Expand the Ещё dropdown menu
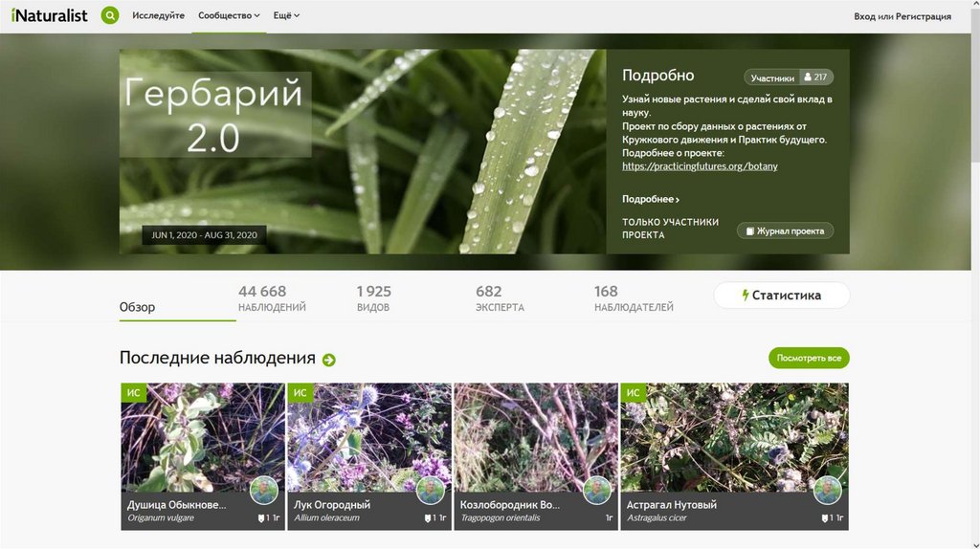The height and width of the screenshot is (549, 980). pos(286,15)
